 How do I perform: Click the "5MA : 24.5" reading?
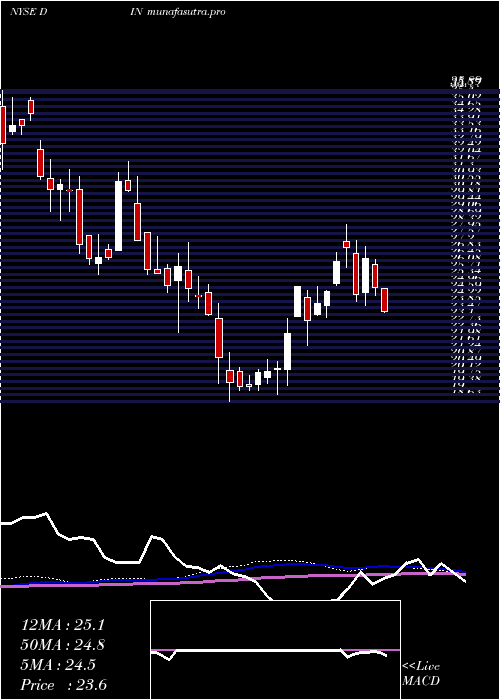coord(58,665)
